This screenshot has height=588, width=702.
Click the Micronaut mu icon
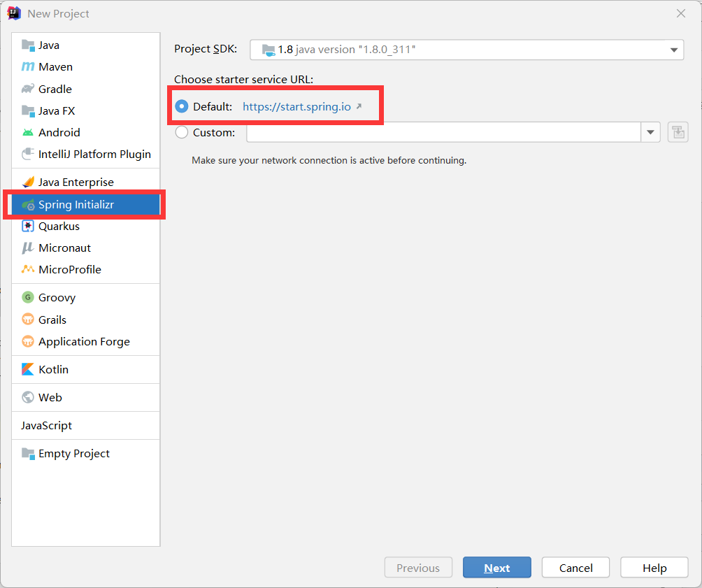pos(28,248)
